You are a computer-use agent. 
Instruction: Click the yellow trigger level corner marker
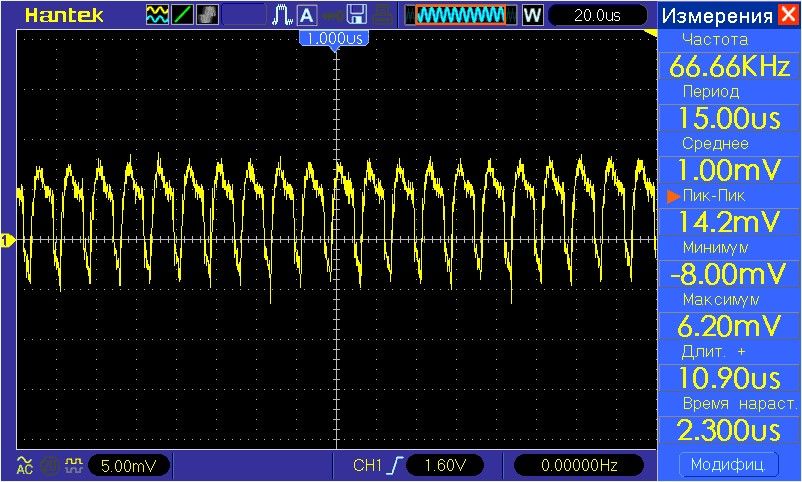coord(651,33)
